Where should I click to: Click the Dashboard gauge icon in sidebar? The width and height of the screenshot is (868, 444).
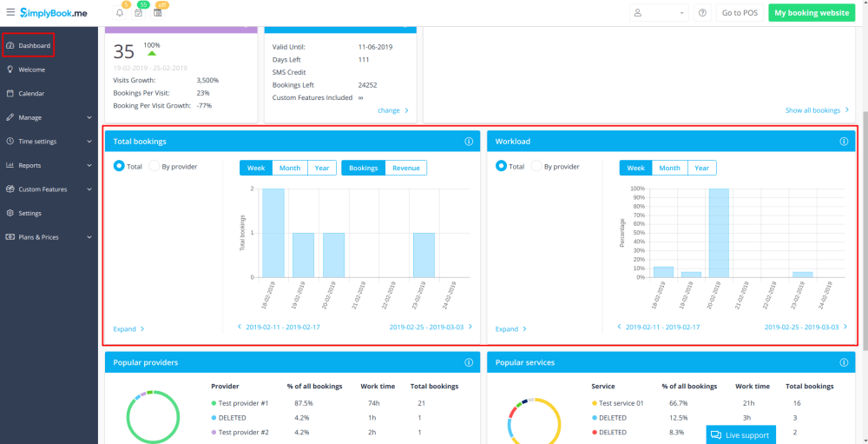click(10, 45)
